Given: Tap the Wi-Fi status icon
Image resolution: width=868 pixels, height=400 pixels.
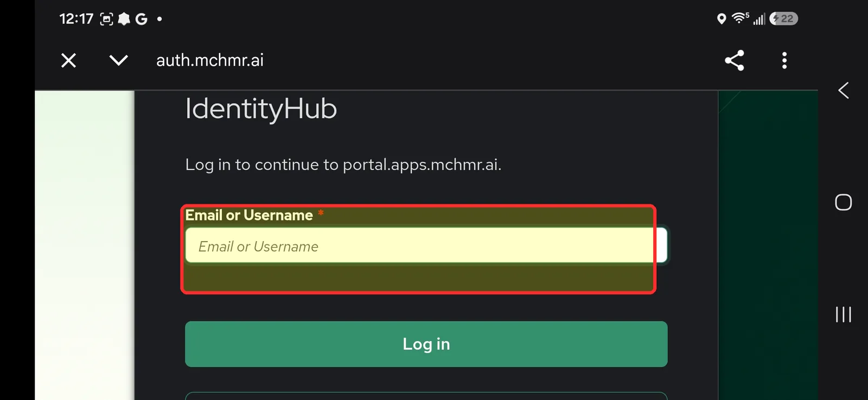Looking at the screenshot, I should click(x=740, y=18).
